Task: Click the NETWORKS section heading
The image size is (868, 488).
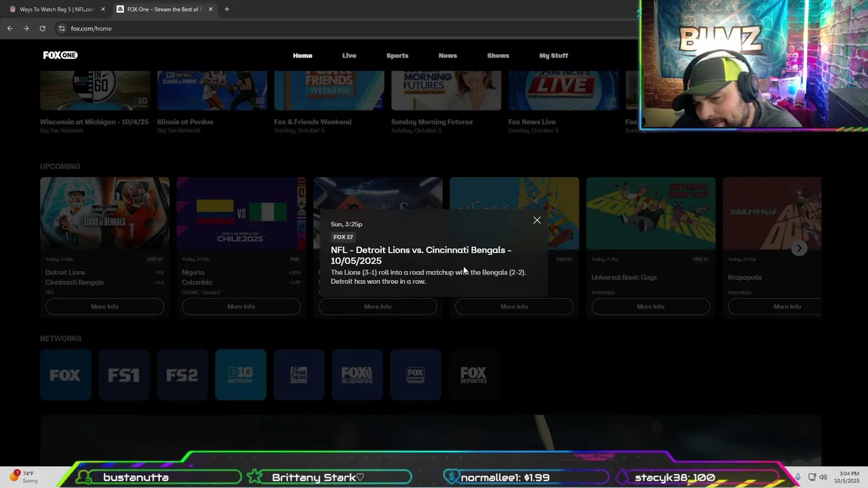Action: 60,338
